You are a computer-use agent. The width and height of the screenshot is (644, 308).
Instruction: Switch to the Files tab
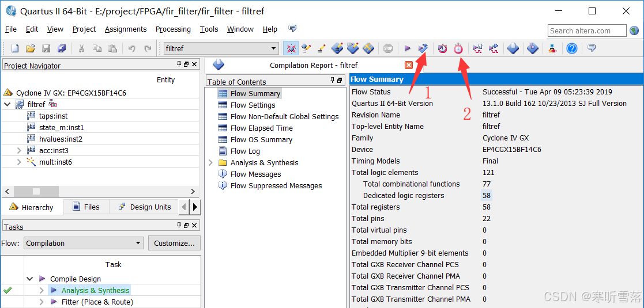coord(86,207)
